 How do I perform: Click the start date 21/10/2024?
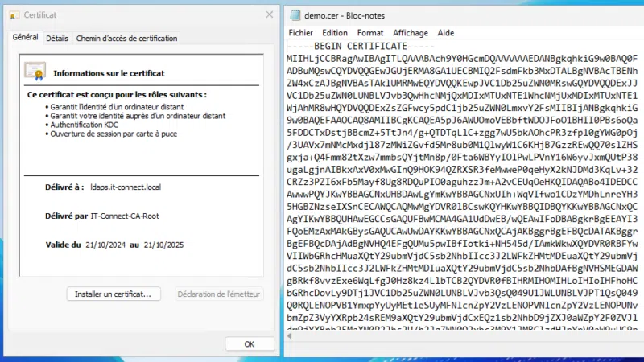point(105,245)
